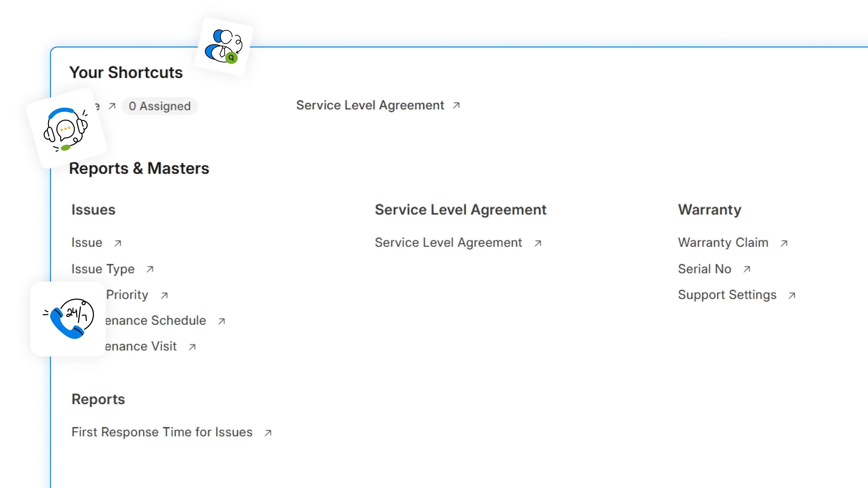
Task: Open the Service Level Agreement shortcut
Action: pyautogui.click(x=370, y=106)
